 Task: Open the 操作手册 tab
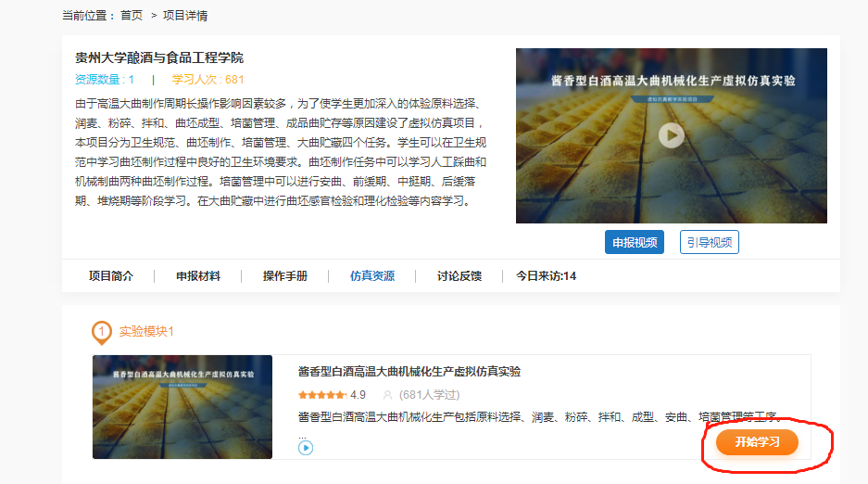[x=284, y=276]
